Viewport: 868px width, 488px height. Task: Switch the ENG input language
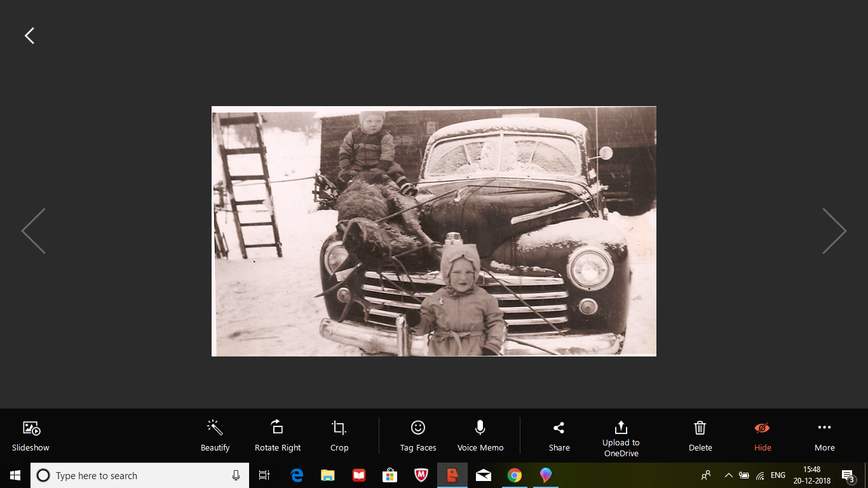point(778,475)
